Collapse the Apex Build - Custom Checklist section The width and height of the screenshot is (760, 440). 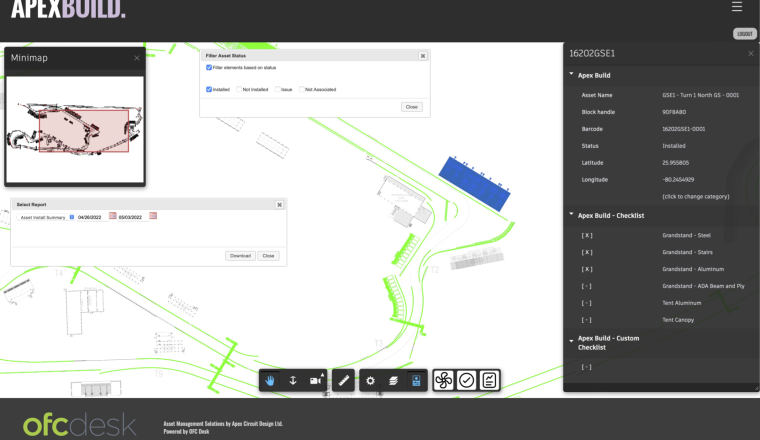tap(571, 341)
